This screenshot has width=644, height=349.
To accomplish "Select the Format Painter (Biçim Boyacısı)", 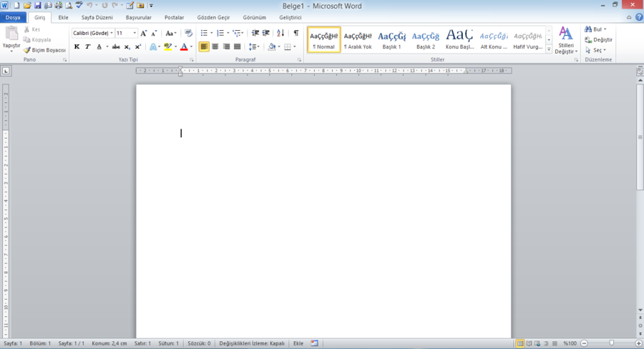I will 44,50.
